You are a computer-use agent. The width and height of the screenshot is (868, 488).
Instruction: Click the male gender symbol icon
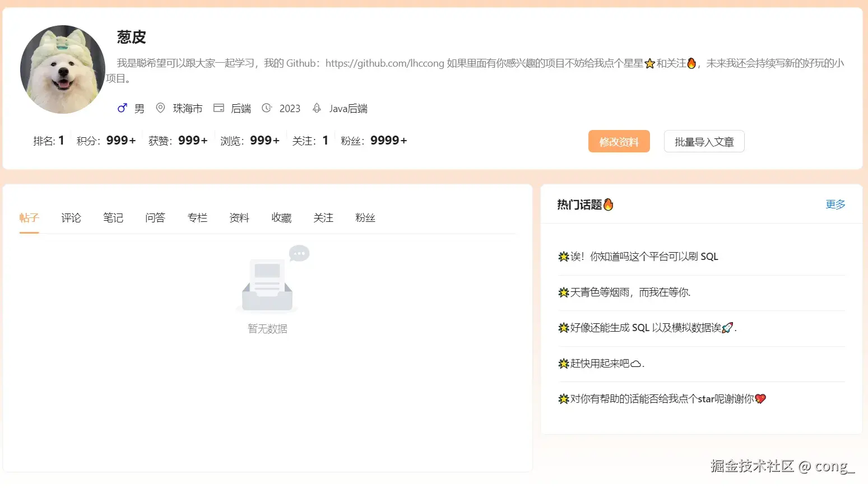122,108
